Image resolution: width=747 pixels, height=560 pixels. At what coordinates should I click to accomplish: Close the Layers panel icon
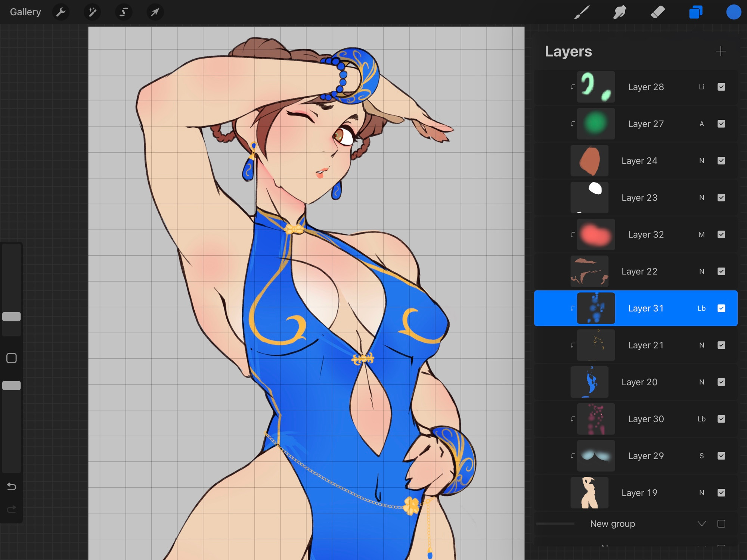(696, 12)
